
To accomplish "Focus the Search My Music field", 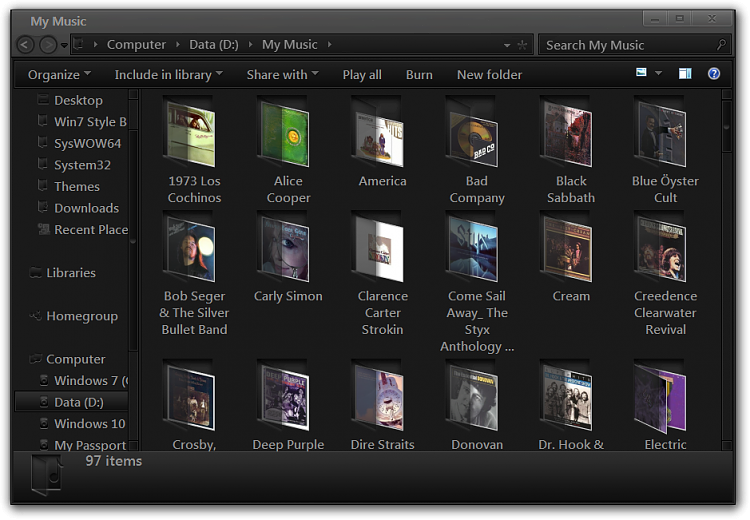I will 634,45.
